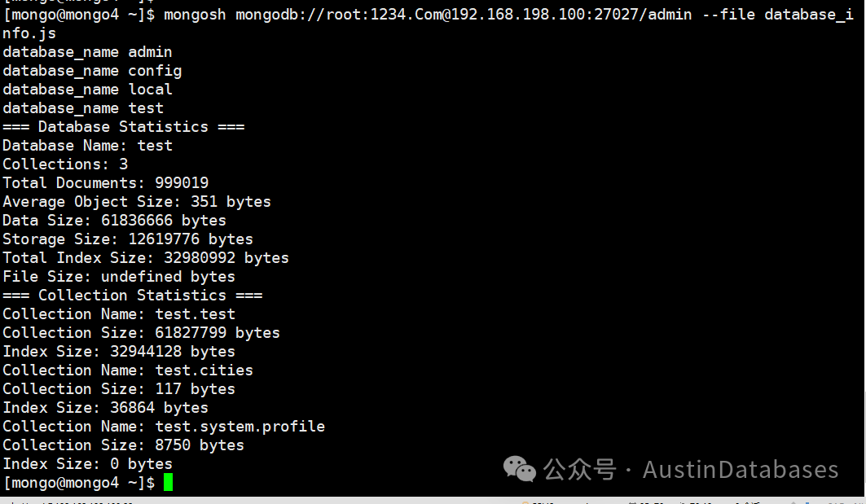The height and width of the screenshot is (504, 866).
Task: Click the 'database_name config' line
Action: coord(92,71)
